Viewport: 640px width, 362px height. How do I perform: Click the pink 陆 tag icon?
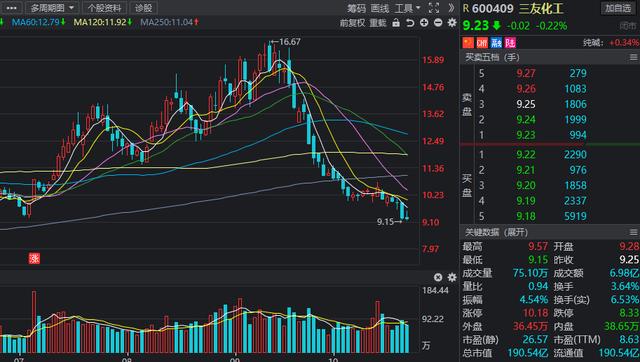510,42
